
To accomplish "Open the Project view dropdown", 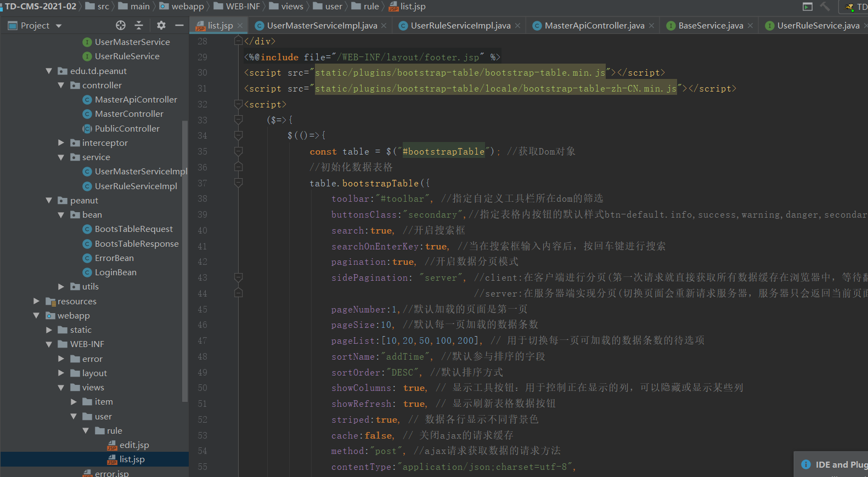I will click(x=59, y=26).
